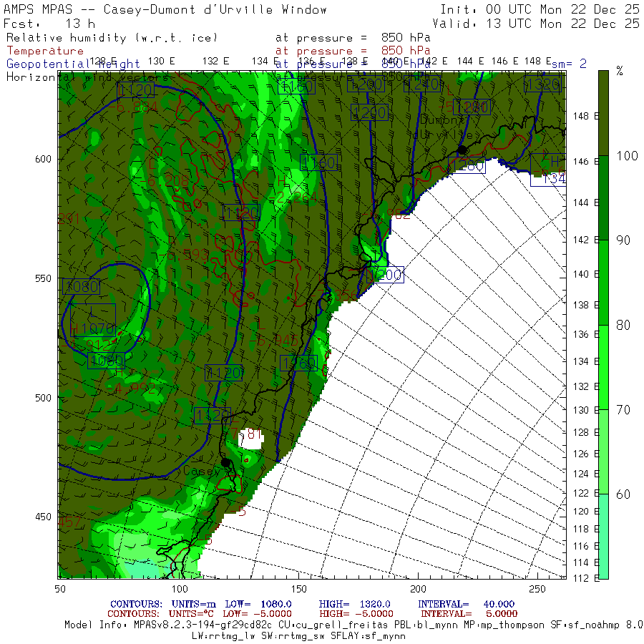Click the '120 E' longitude label on right axis
Viewport: 644px width, 644px height.
585,512
